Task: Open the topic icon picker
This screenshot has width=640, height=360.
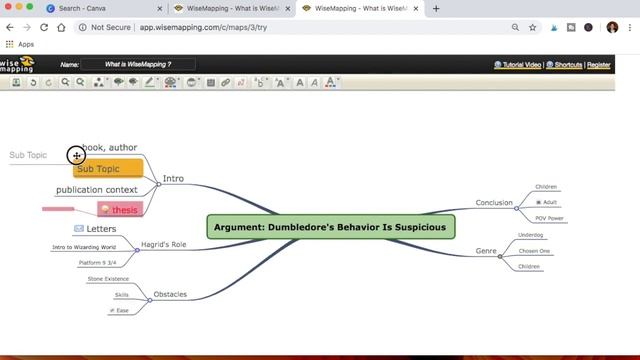Action: (x=192, y=82)
